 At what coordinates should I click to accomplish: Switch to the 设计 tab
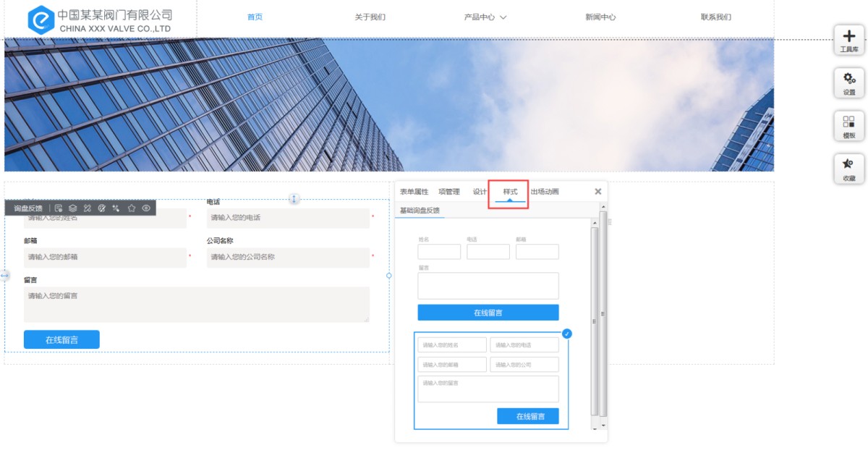pos(480,192)
